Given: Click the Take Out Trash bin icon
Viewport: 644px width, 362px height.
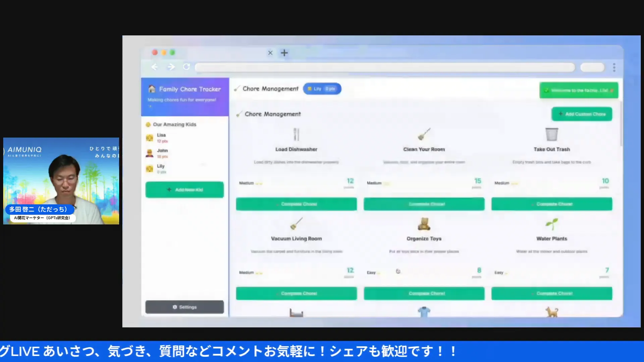Looking at the screenshot, I should (x=552, y=134).
